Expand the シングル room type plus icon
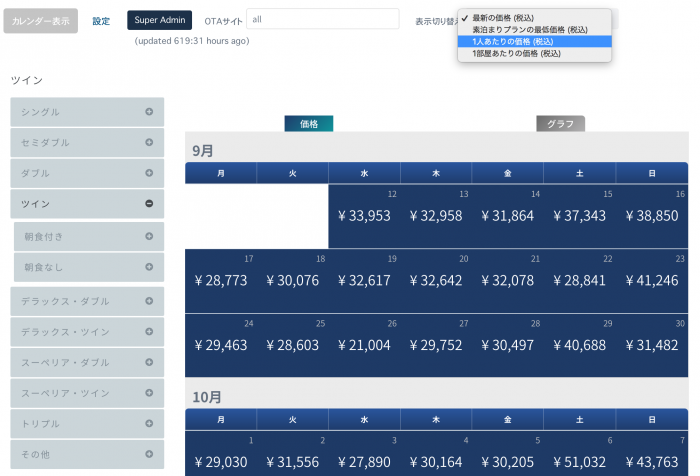 pos(149,112)
